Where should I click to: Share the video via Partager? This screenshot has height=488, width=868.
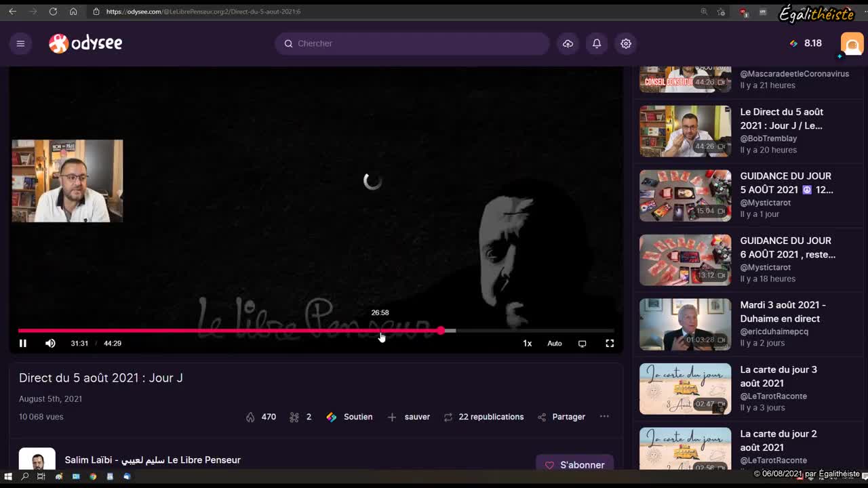(561, 417)
